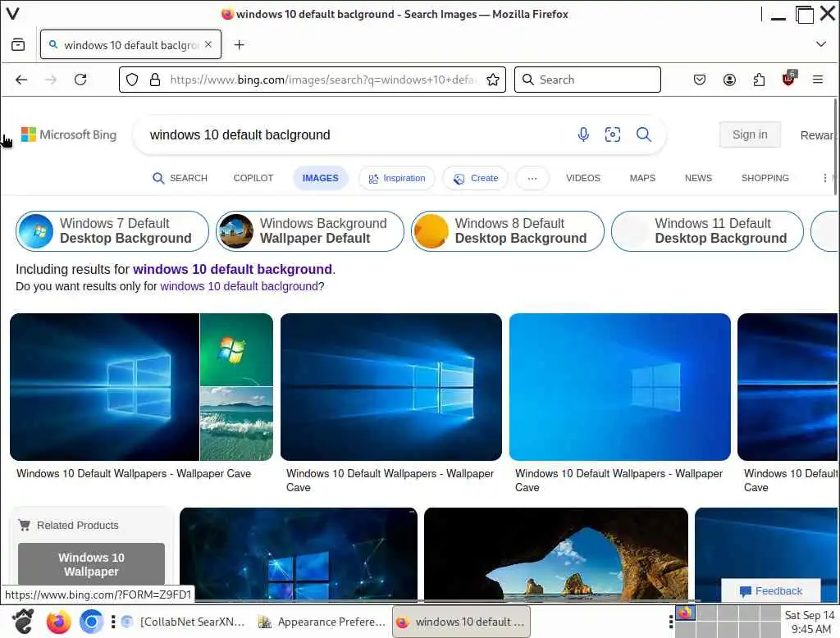
Task: Open second result Windows 10 Default Wallpapers caption
Action: coord(390,481)
